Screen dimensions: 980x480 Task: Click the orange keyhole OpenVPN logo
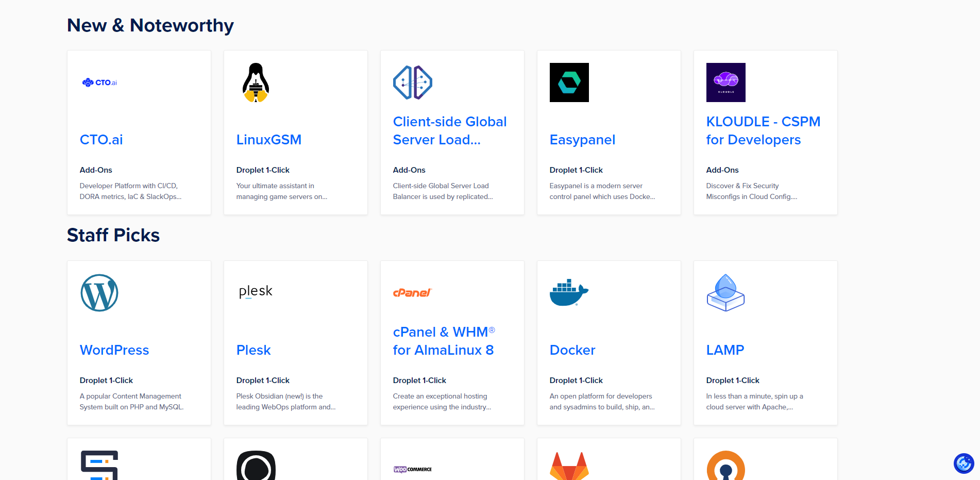click(x=726, y=466)
